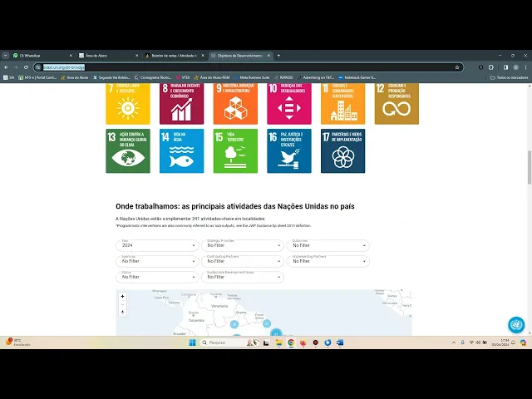Click the floating UN emblem button
Viewport: 532px width, 399px height.
click(516, 325)
